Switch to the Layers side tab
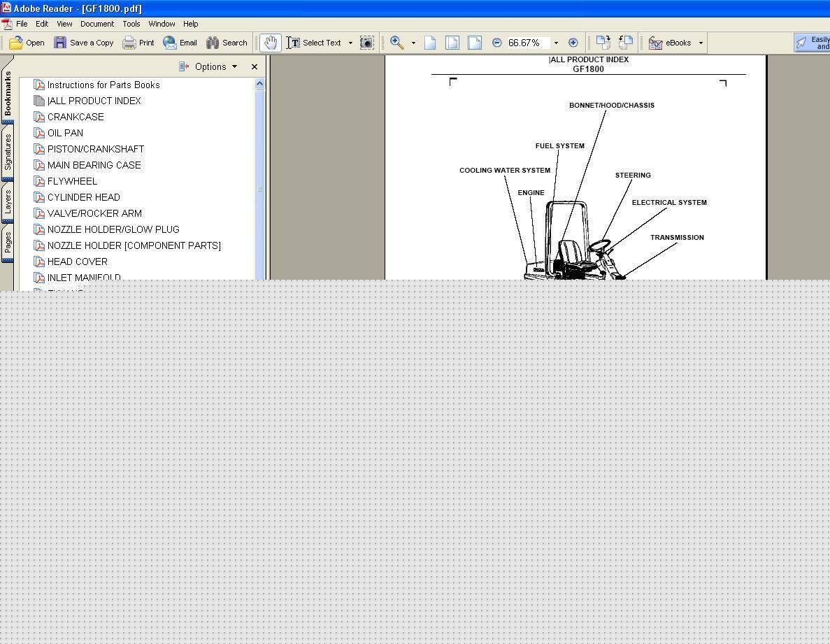Image resolution: width=830 pixels, height=644 pixels. (8, 203)
